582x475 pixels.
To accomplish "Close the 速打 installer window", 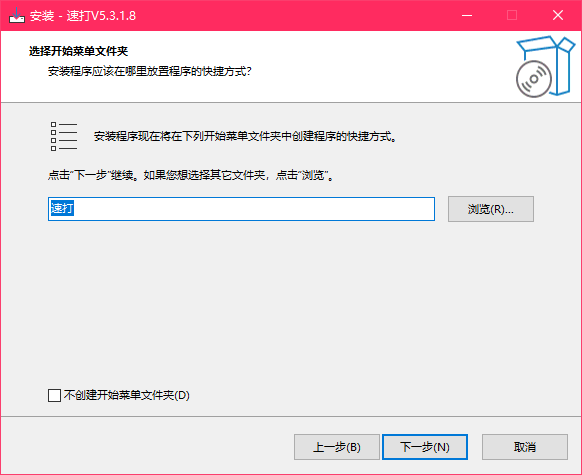I will pos(558,15).
